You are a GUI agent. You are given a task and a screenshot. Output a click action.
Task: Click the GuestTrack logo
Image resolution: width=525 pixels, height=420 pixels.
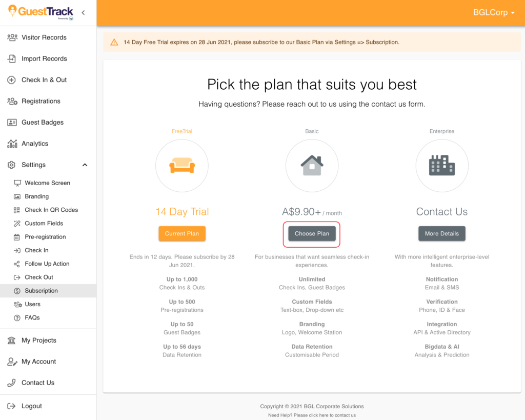pos(41,12)
